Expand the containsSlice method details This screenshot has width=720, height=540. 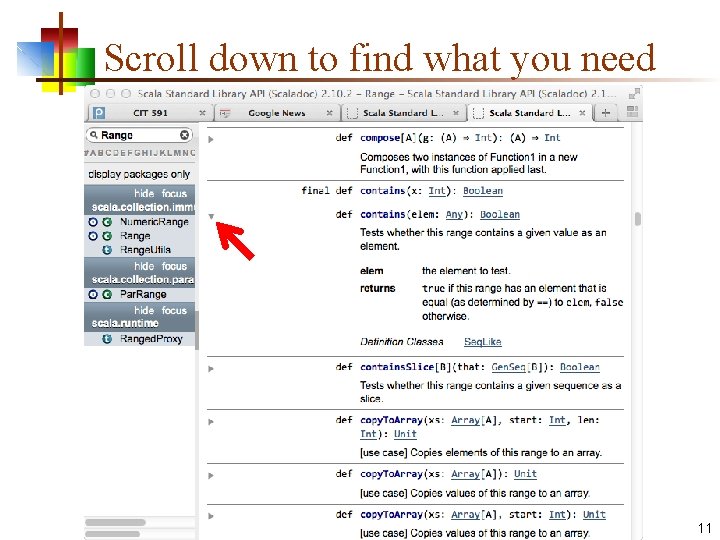(211, 369)
